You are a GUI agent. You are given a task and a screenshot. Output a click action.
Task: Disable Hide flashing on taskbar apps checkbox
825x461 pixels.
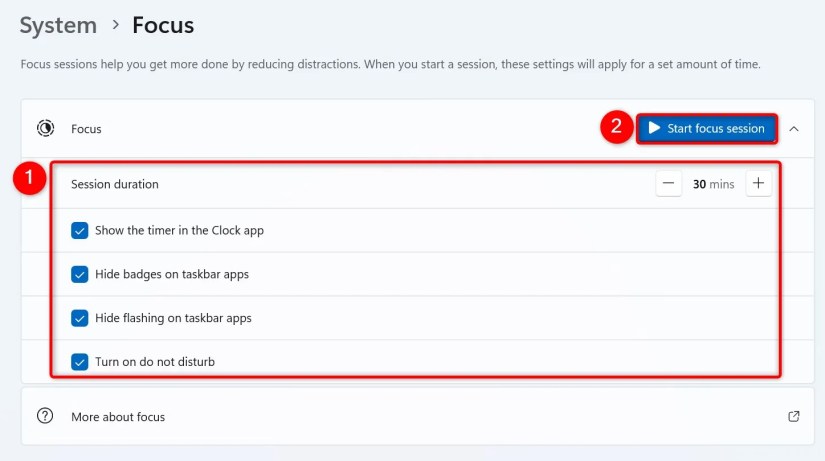pyautogui.click(x=80, y=318)
